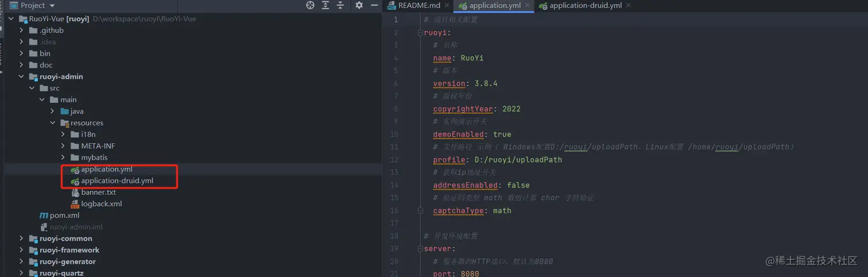The width and height of the screenshot is (868, 277).
Task: Click the addressEnabled key on line 14
Action: tap(465, 185)
